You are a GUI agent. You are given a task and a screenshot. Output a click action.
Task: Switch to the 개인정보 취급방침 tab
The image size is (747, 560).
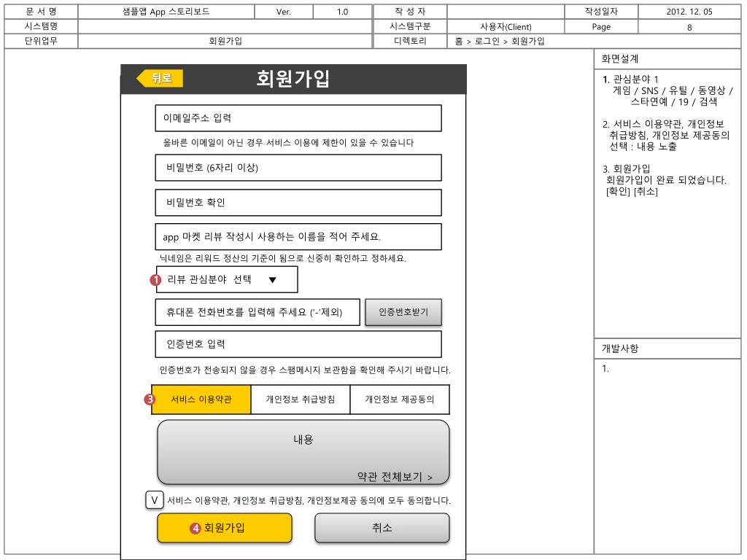pyautogui.click(x=301, y=400)
